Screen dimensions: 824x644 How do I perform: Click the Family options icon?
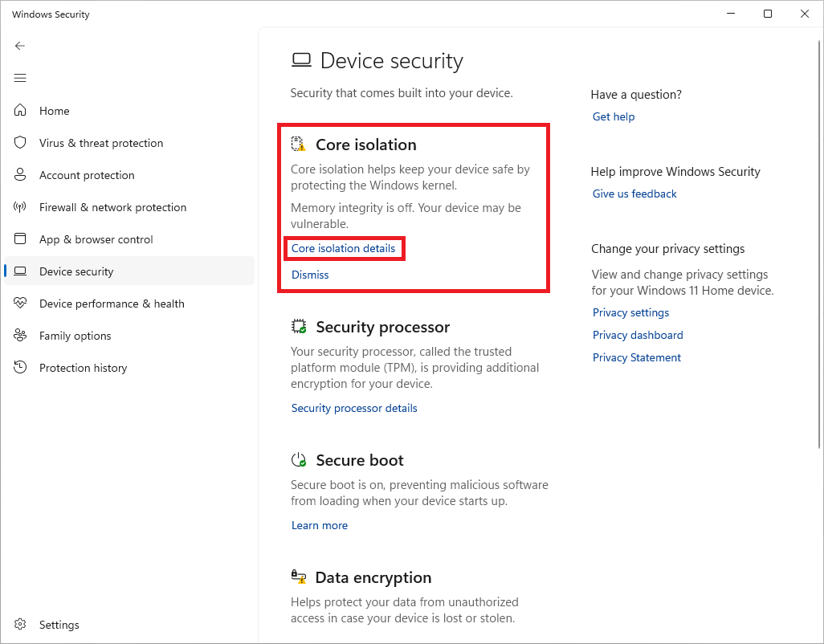coord(21,336)
